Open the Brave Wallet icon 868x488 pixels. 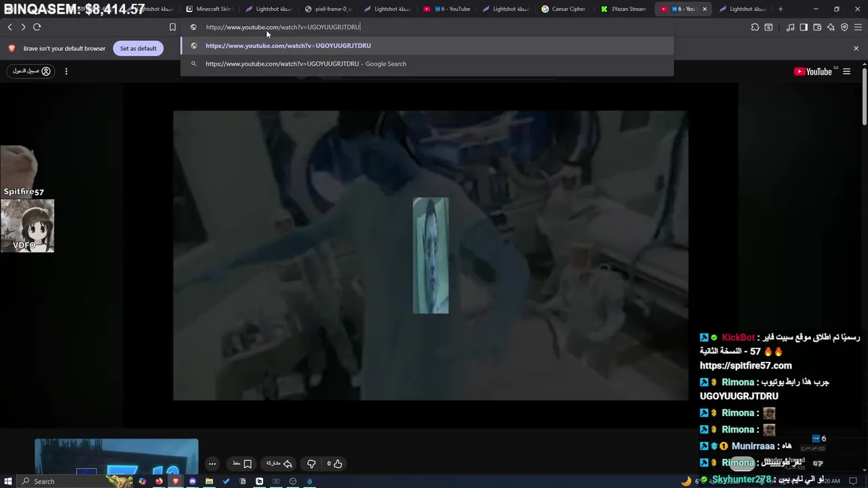click(x=817, y=27)
